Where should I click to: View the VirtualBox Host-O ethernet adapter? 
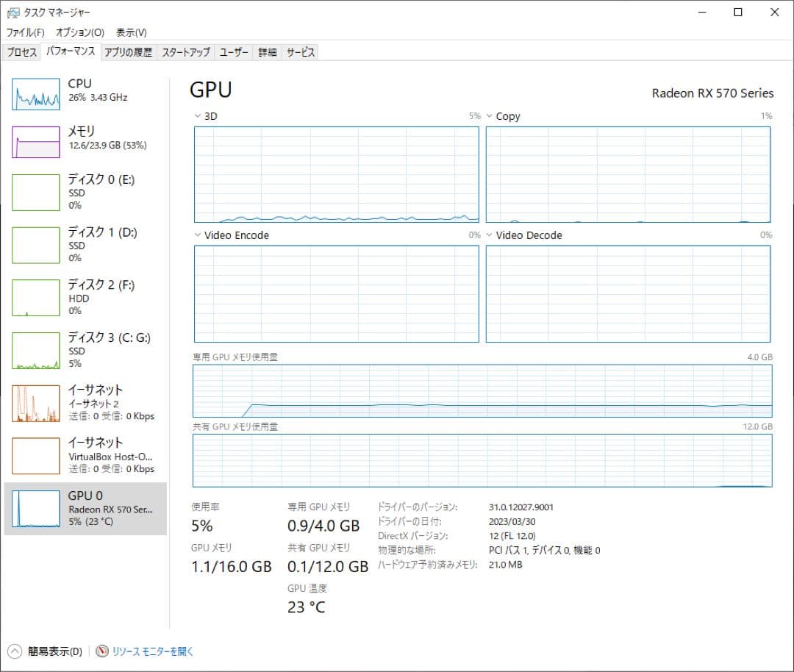coord(85,456)
